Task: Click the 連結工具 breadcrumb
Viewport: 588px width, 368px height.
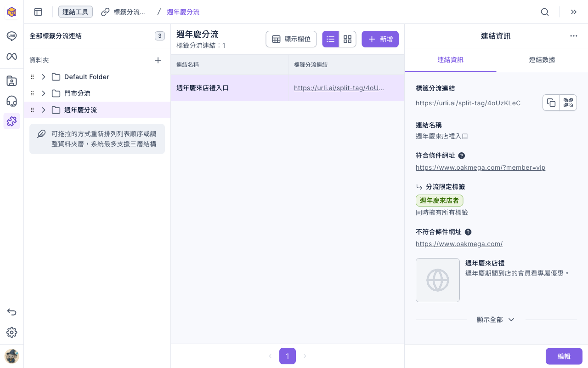Action: [x=75, y=12]
